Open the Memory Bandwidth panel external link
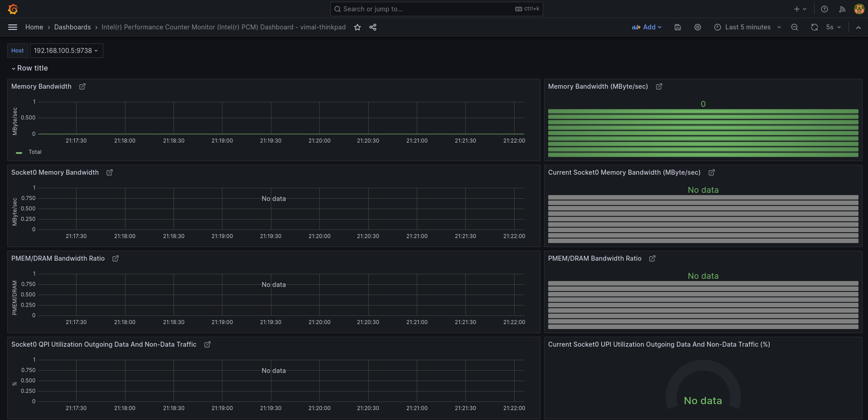Image resolution: width=868 pixels, height=420 pixels. [x=82, y=86]
